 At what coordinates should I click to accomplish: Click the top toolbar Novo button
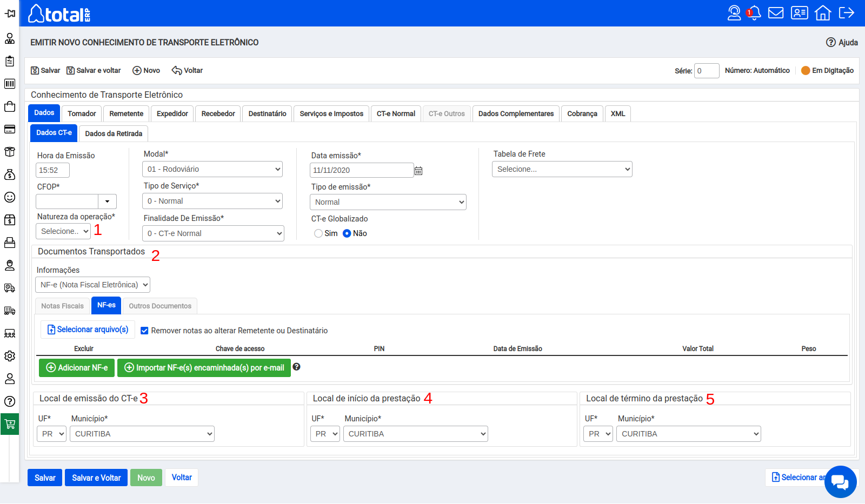(147, 70)
